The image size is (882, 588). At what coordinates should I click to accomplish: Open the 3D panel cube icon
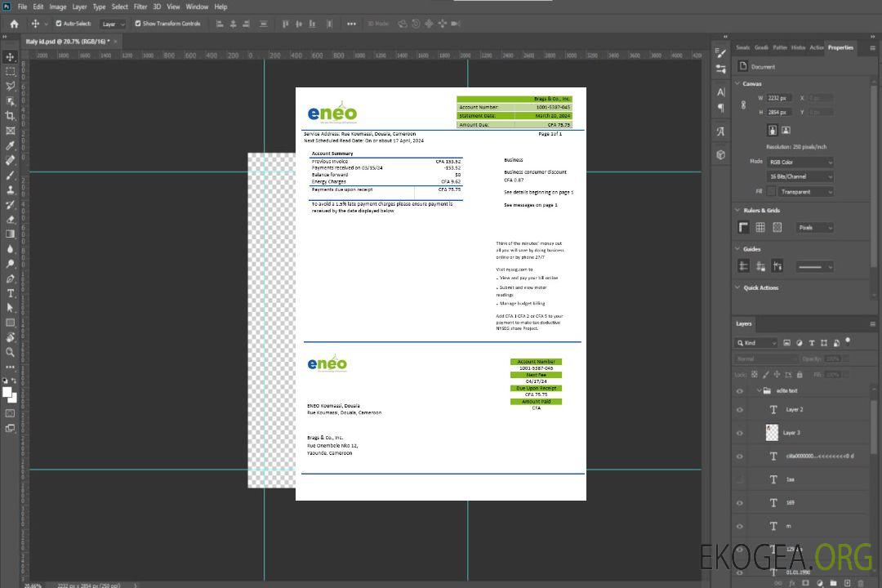[720, 154]
